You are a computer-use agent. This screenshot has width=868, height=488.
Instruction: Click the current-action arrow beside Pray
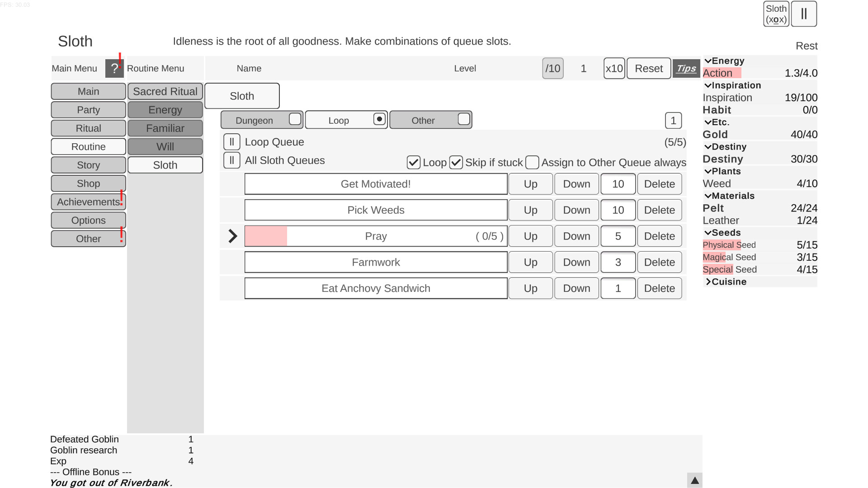point(232,236)
